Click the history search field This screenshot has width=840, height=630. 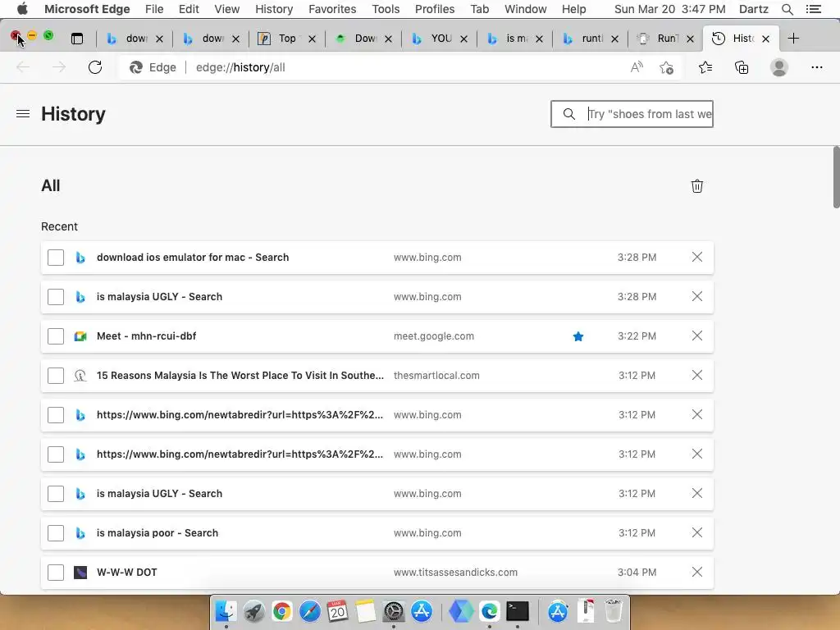tap(632, 114)
